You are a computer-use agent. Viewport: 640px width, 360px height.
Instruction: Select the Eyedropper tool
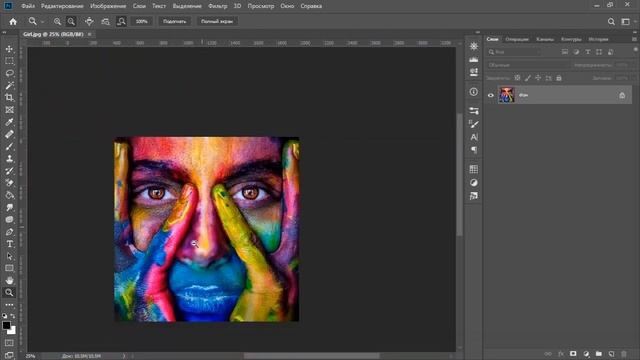[9, 122]
